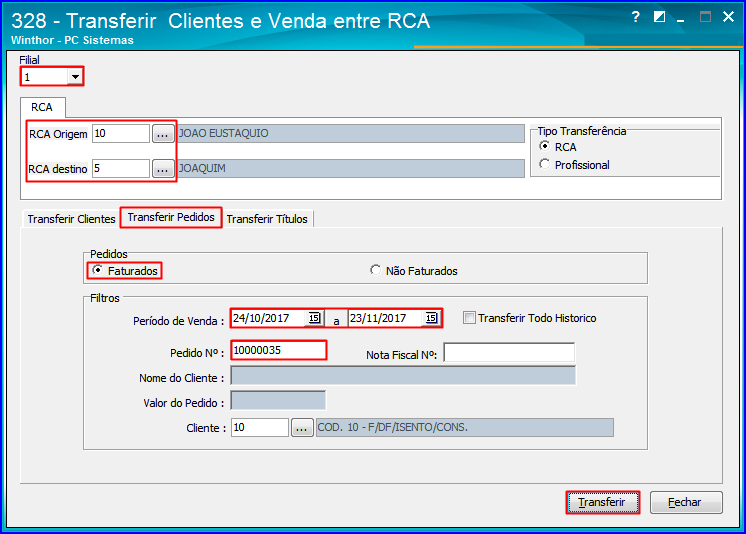Open the Transferir Títulos tab
The height and width of the screenshot is (534, 746).
267,219
